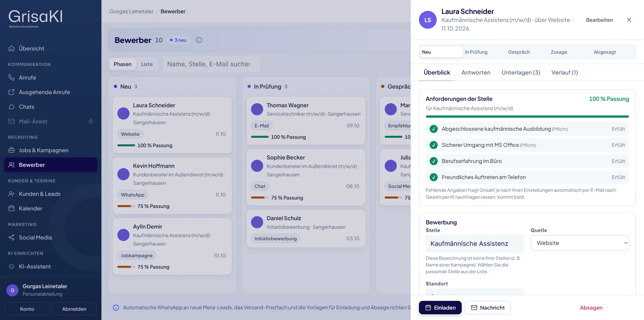Click the Stelle field Kaufmännische Assistenz
Image resolution: width=644 pixels, height=320 pixels.
(x=475, y=243)
